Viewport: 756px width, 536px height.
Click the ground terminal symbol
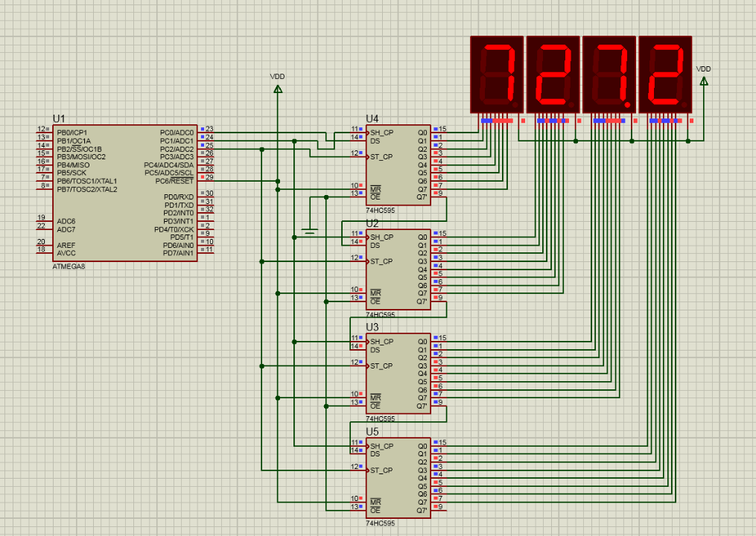click(x=310, y=231)
